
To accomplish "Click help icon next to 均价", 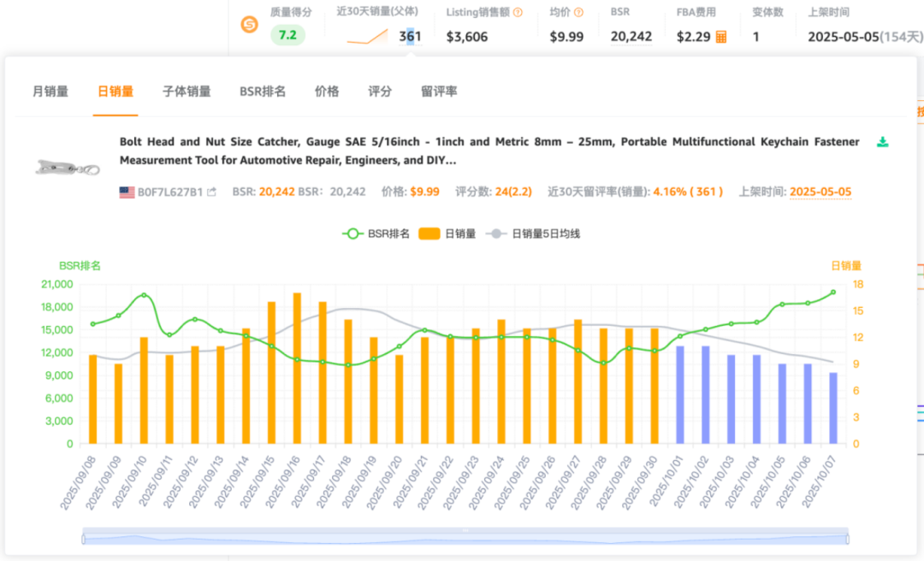I will pos(578,13).
